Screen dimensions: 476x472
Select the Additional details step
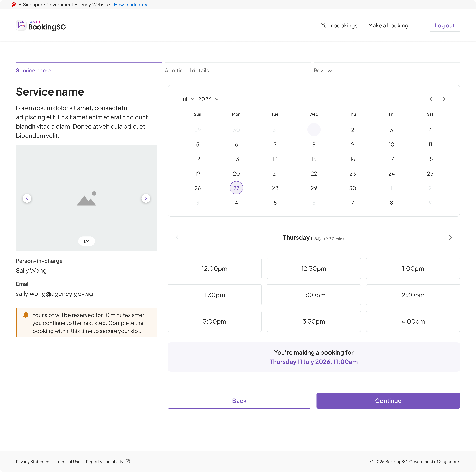click(x=238, y=68)
